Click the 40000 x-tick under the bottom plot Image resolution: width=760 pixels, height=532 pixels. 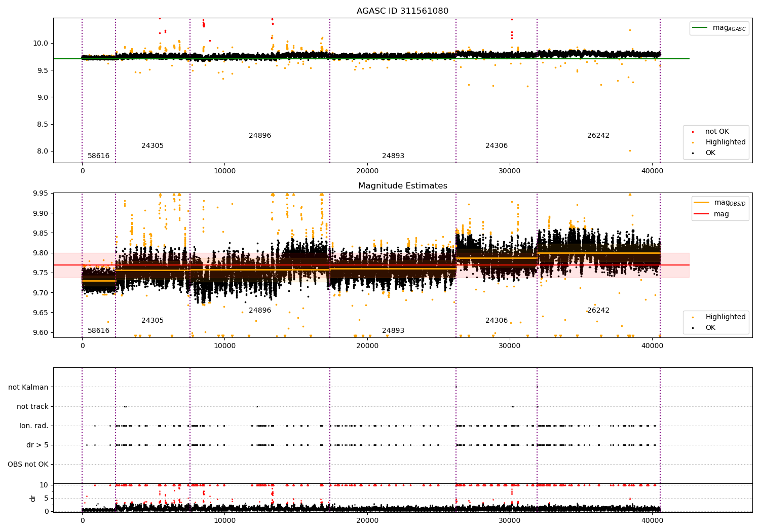pos(652,520)
